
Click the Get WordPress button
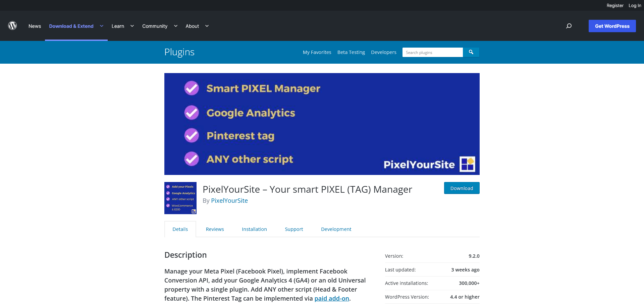click(x=612, y=26)
